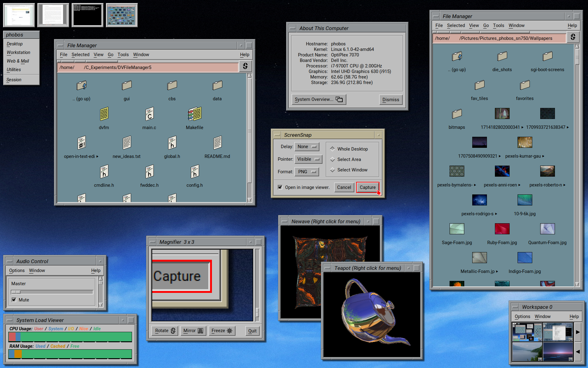Image resolution: width=588 pixels, height=368 pixels.
Task: Uncheck Open in image viewer checkbox
Action: 280,187
